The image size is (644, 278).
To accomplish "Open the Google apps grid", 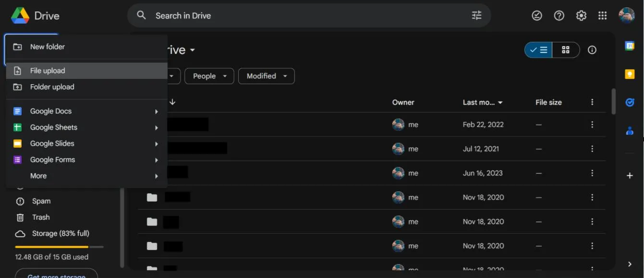I will point(603,15).
